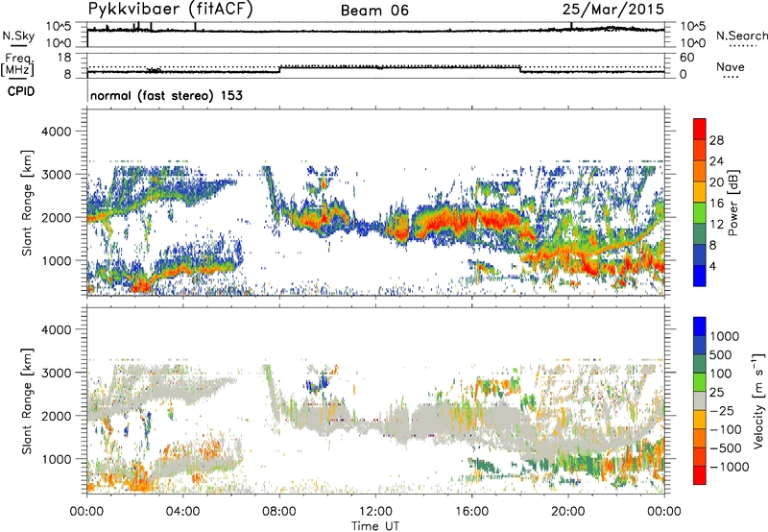The width and height of the screenshot is (768, 532).
Task: Click the 'N.Sky' legend label
Action: click(x=18, y=36)
